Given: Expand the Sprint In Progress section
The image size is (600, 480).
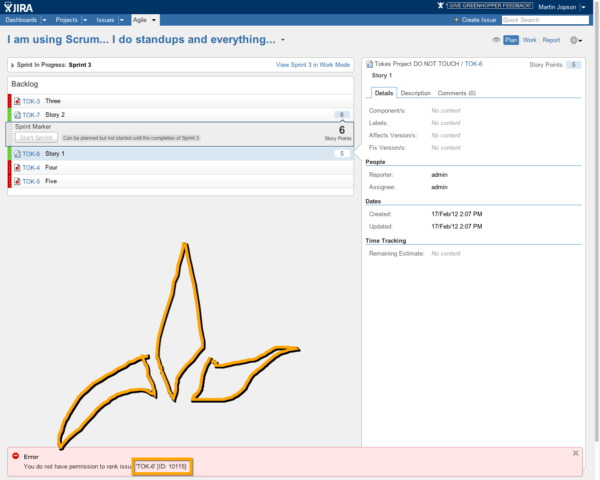Looking at the screenshot, I should click(13, 64).
